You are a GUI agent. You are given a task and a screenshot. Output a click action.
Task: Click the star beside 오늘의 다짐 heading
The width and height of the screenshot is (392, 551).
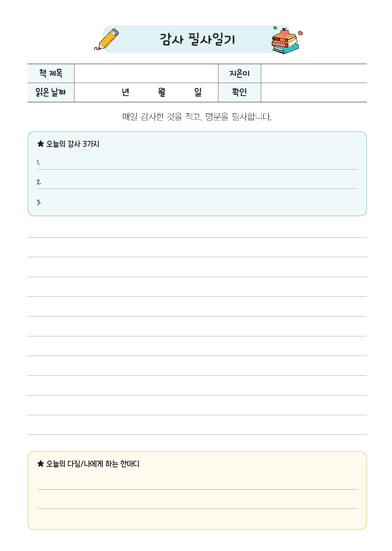pyautogui.click(x=41, y=464)
